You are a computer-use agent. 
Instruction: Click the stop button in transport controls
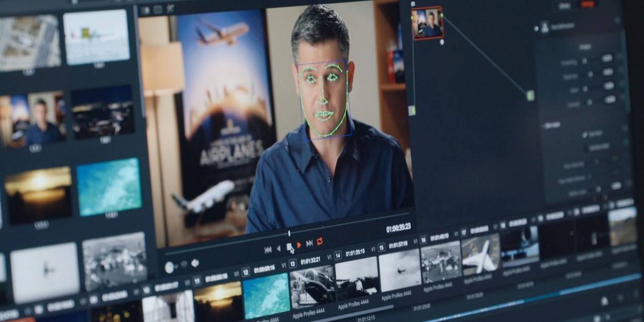click(289, 247)
